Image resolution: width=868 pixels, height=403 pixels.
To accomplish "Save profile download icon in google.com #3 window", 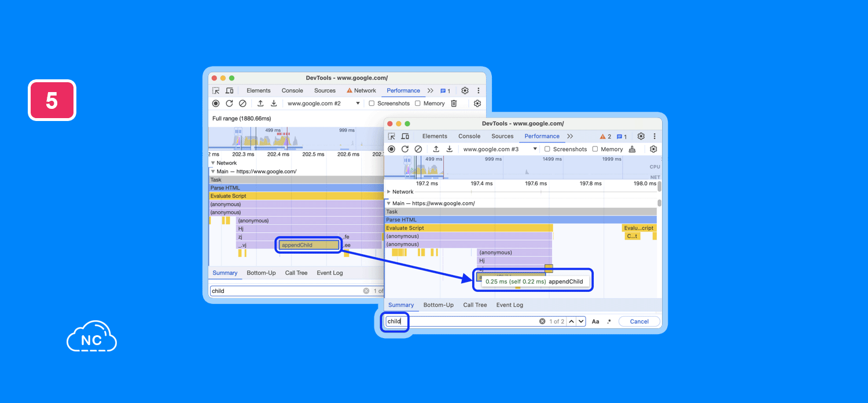I will (450, 149).
